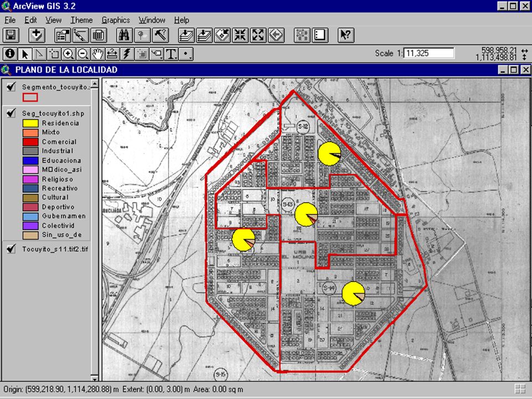Activate the Hot Link lightning tool

(127, 54)
